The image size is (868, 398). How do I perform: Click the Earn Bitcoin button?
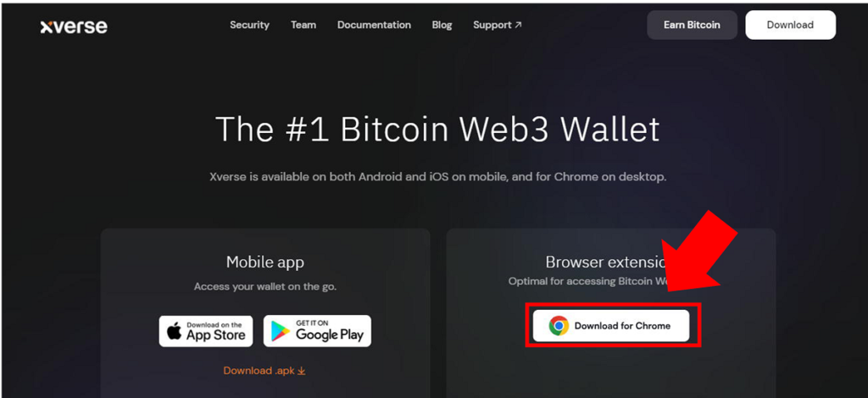[692, 25]
